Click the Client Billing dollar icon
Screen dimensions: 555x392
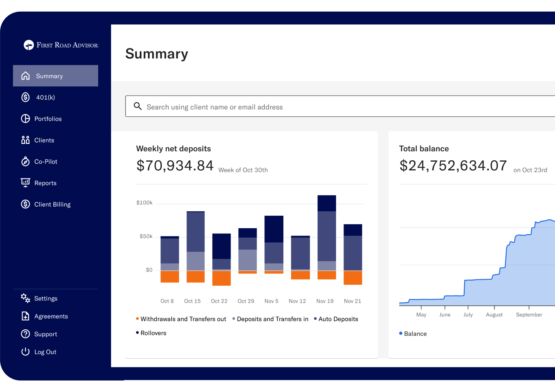[26, 204]
